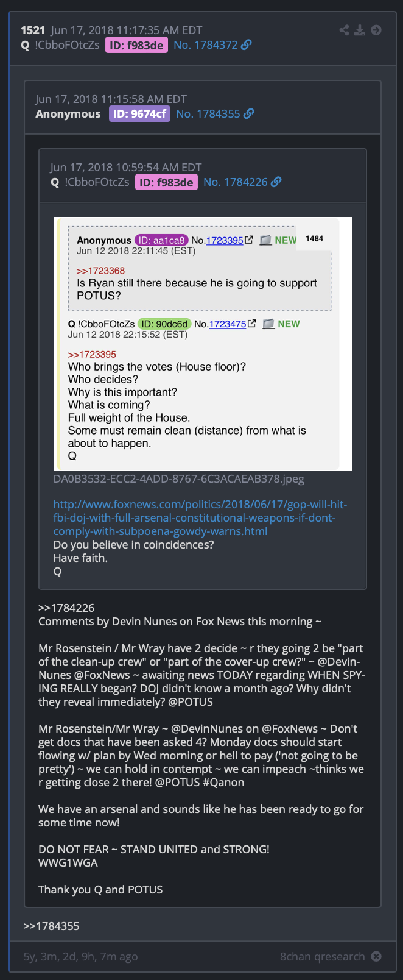
Task: Open post No. 1784355 link
Action: 208,113
